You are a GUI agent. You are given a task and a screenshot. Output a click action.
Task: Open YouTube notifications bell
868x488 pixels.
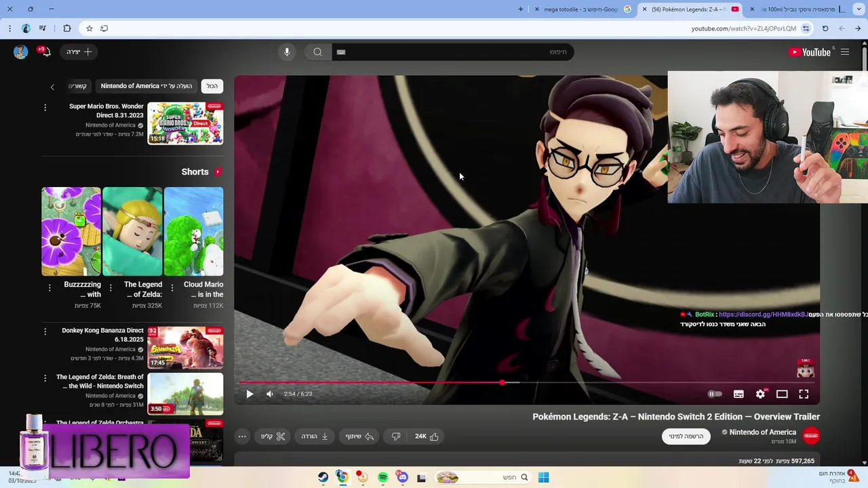(x=45, y=52)
